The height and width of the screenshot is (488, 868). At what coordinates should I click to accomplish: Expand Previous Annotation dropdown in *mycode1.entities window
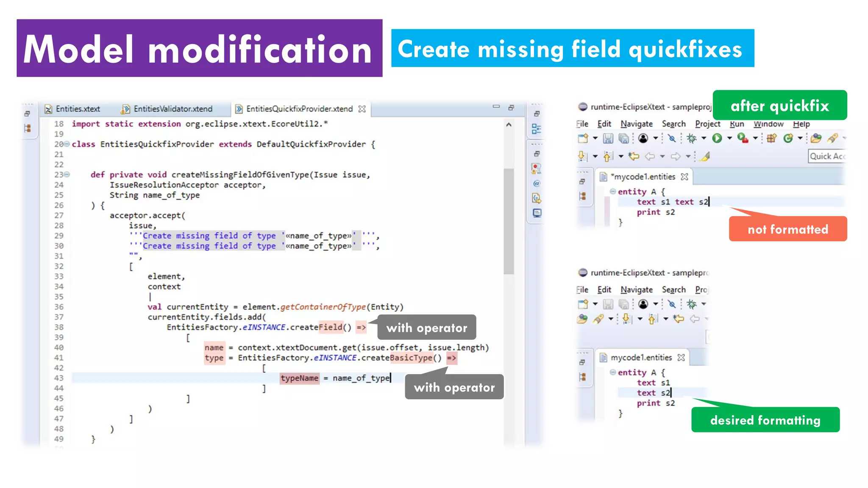point(621,156)
